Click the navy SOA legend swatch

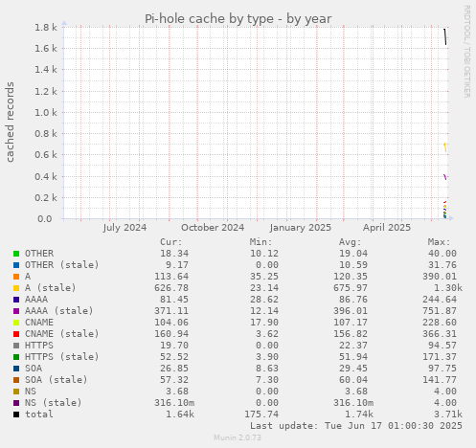point(16,369)
